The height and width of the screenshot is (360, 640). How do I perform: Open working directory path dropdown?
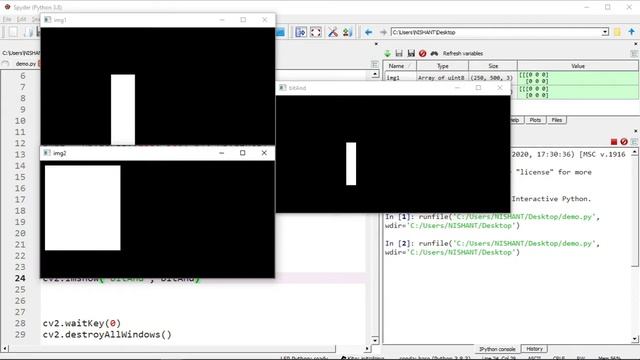click(605, 32)
